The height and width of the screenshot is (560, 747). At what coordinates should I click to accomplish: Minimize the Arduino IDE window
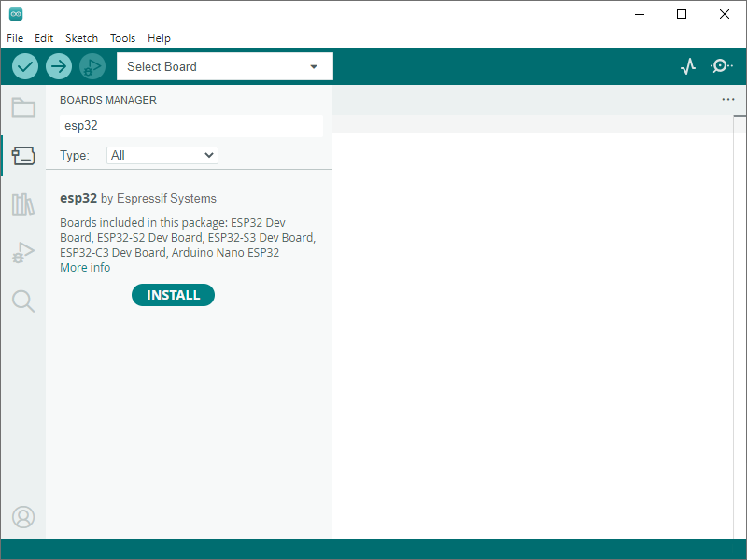pos(640,14)
